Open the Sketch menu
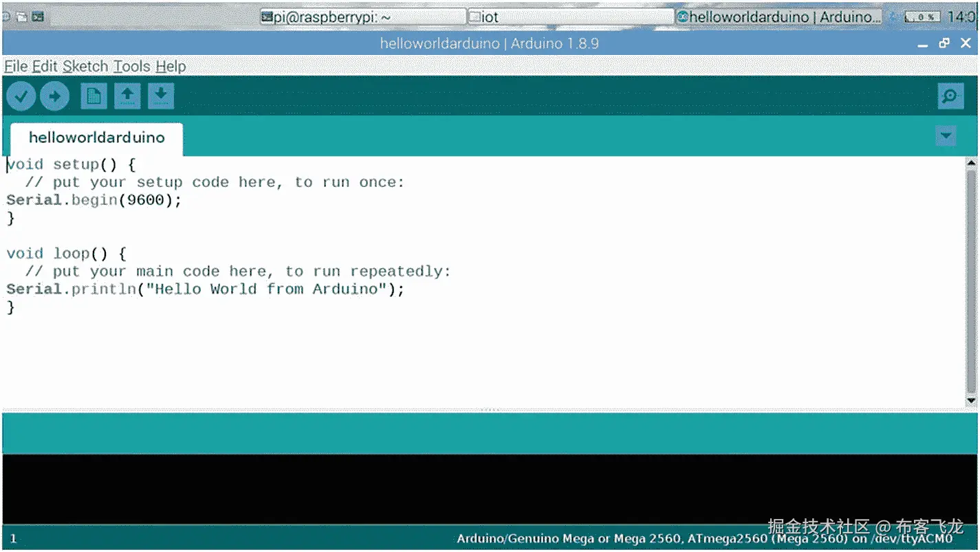Screen dimensions: 980x552 pos(85,67)
